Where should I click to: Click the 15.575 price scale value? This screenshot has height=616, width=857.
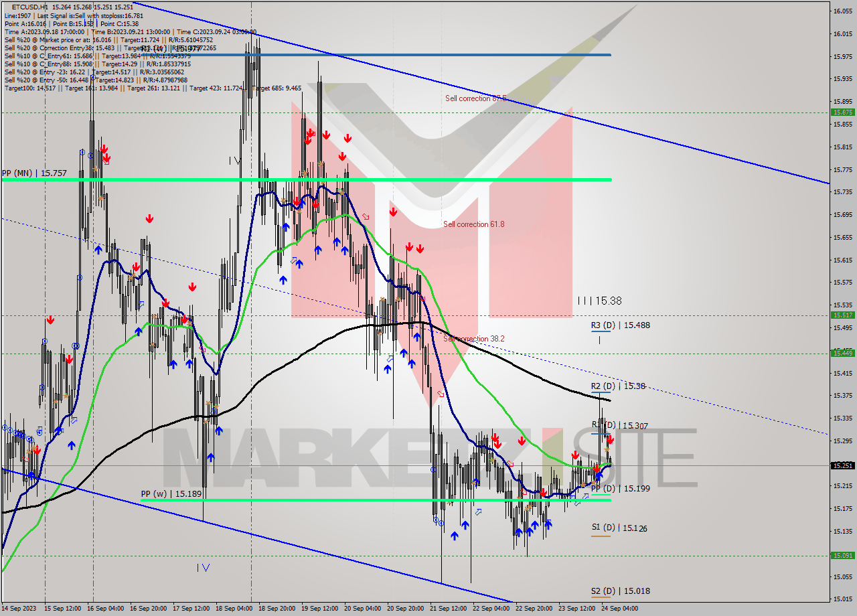tap(842, 283)
